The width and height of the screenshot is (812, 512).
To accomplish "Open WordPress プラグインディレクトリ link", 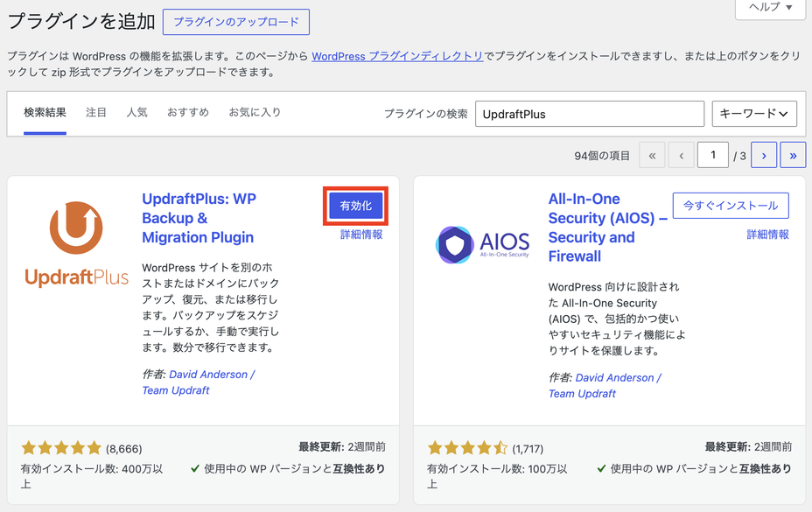I will [x=397, y=56].
